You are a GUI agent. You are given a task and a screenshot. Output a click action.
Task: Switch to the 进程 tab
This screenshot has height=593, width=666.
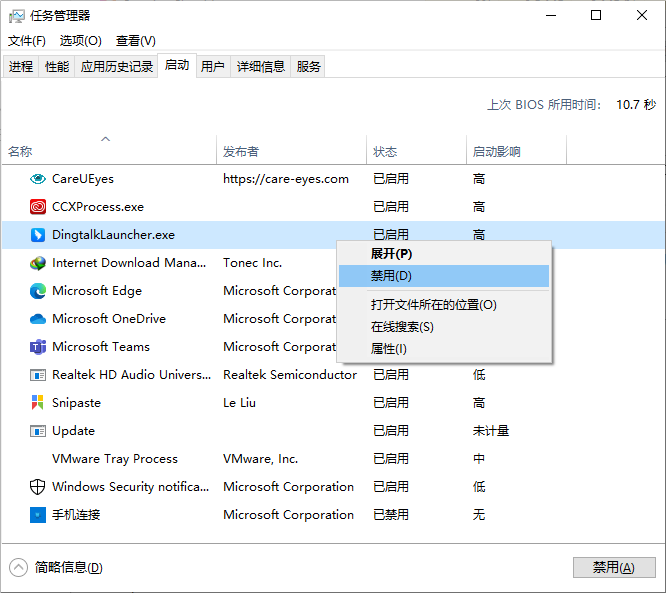(21, 67)
